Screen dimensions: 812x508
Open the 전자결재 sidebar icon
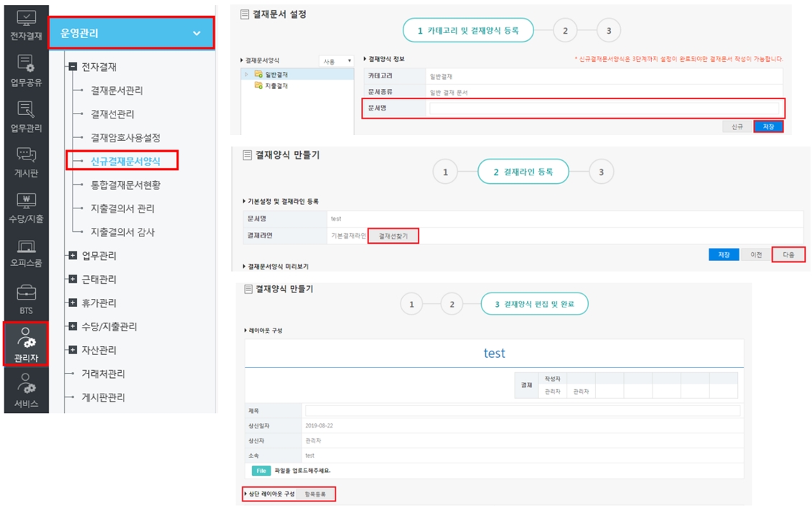[x=26, y=25]
